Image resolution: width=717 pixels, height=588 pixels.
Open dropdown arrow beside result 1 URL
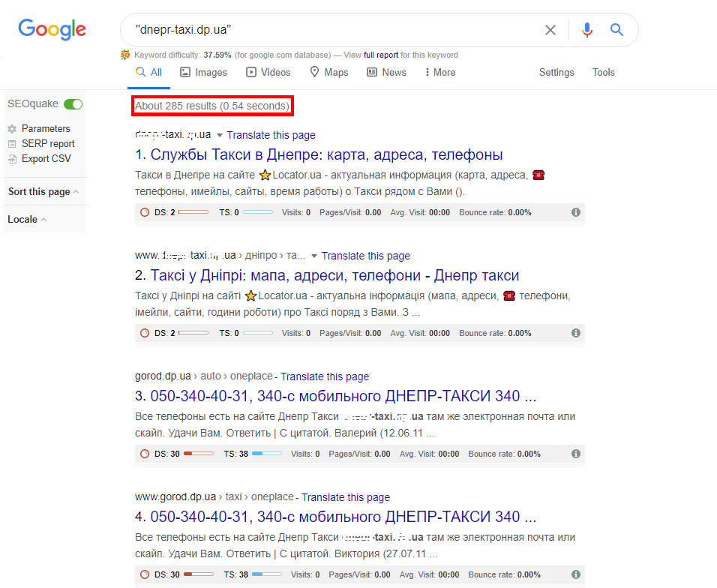tap(220, 135)
